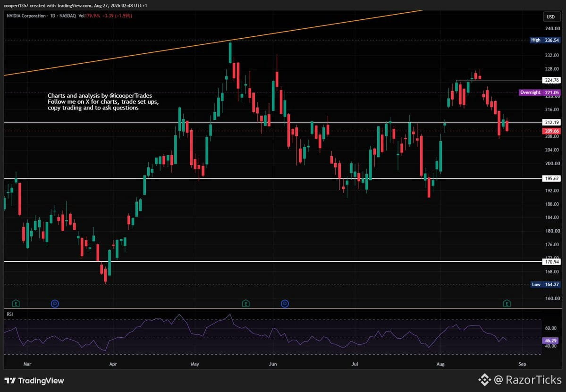
Task: Click the RSI indicator label
Action: (x=10, y=314)
